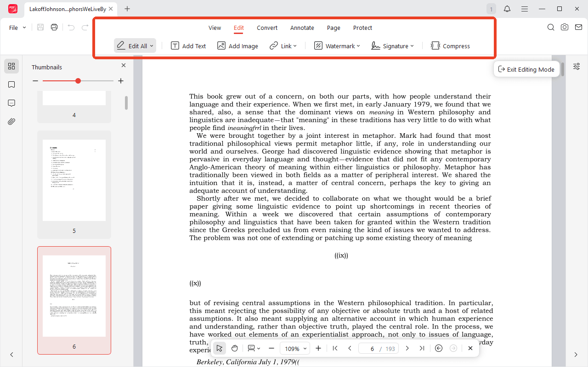The width and height of the screenshot is (588, 367).
Task: Click the Save icon in toolbar
Action: pyautogui.click(x=40, y=28)
